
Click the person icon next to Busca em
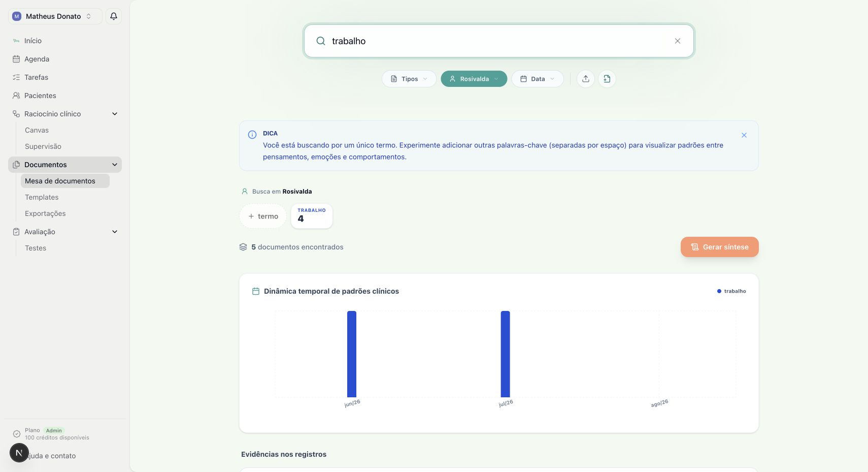pyautogui.click(x=245, y=192)
